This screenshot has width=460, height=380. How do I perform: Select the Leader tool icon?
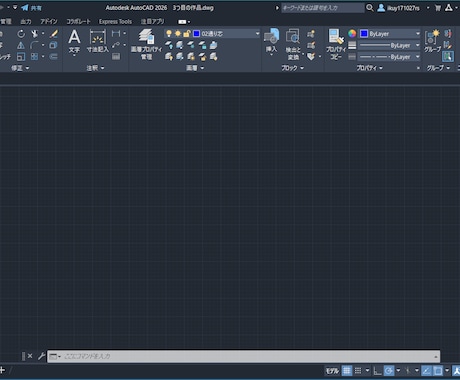tap(116, 45)
